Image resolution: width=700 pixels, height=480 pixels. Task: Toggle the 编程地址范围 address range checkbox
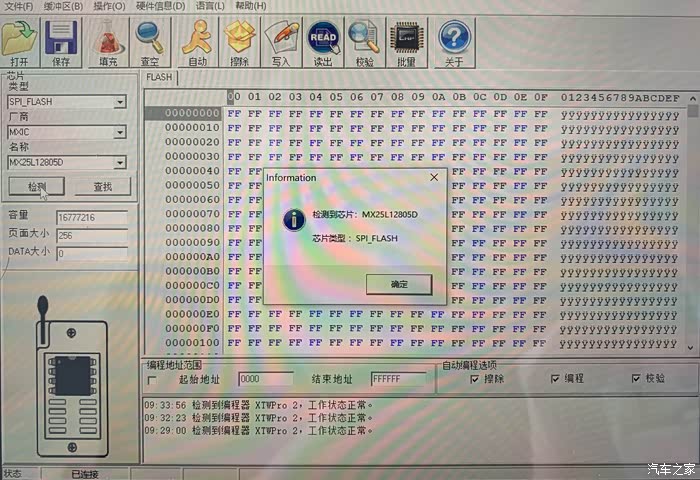coord(152,380)
